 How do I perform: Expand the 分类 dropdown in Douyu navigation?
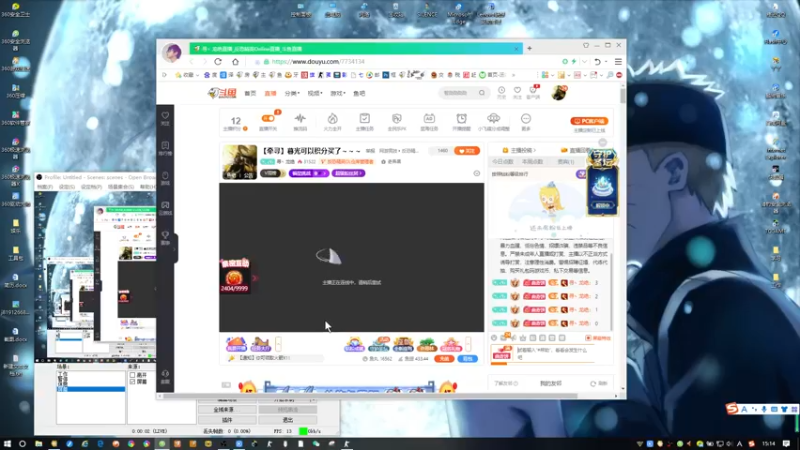[x=292, y=93]
